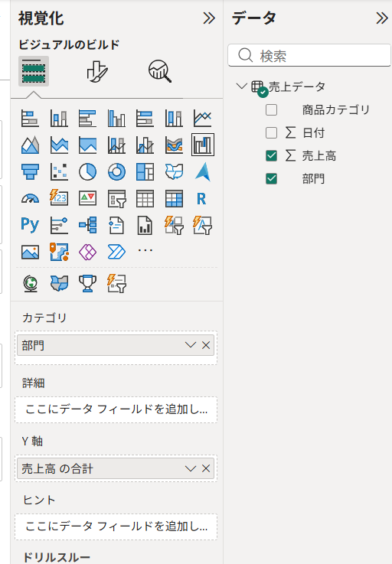Screen dimensions: 392x564
Task: Open the more visuals ellipsis
Action: click(x=145, y=250)
